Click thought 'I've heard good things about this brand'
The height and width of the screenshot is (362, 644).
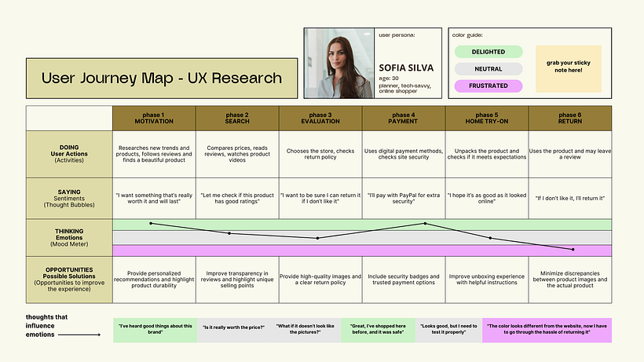(156, 330)
